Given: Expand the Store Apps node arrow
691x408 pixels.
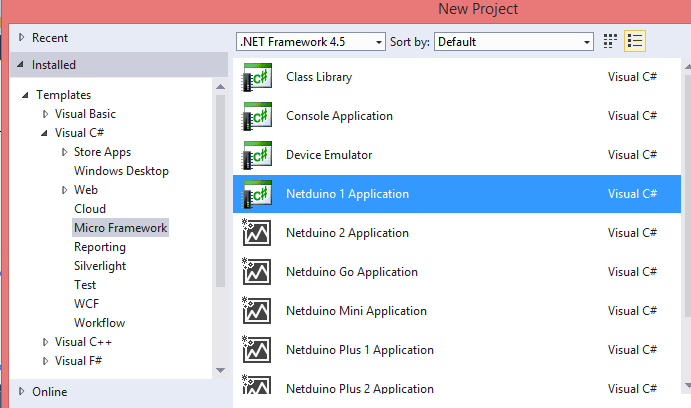Looking at the screenshot, I should [x=64, y=152].
